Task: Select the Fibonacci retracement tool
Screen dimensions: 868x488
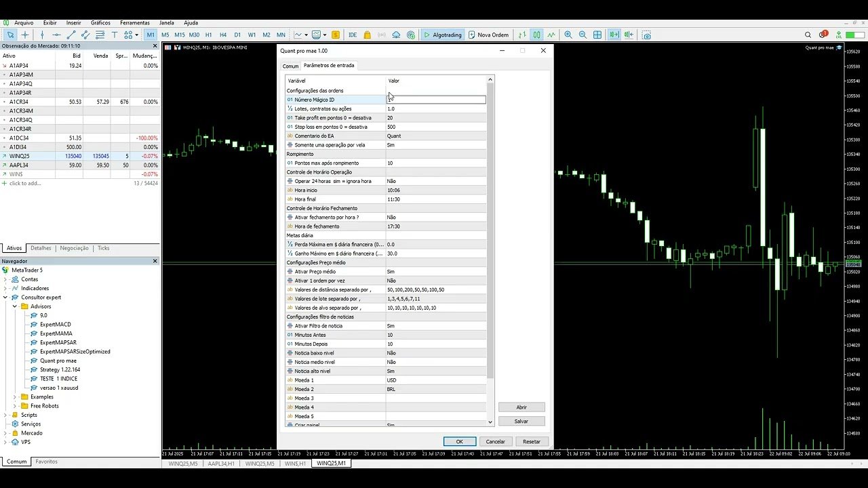Action: pos(100,35)
